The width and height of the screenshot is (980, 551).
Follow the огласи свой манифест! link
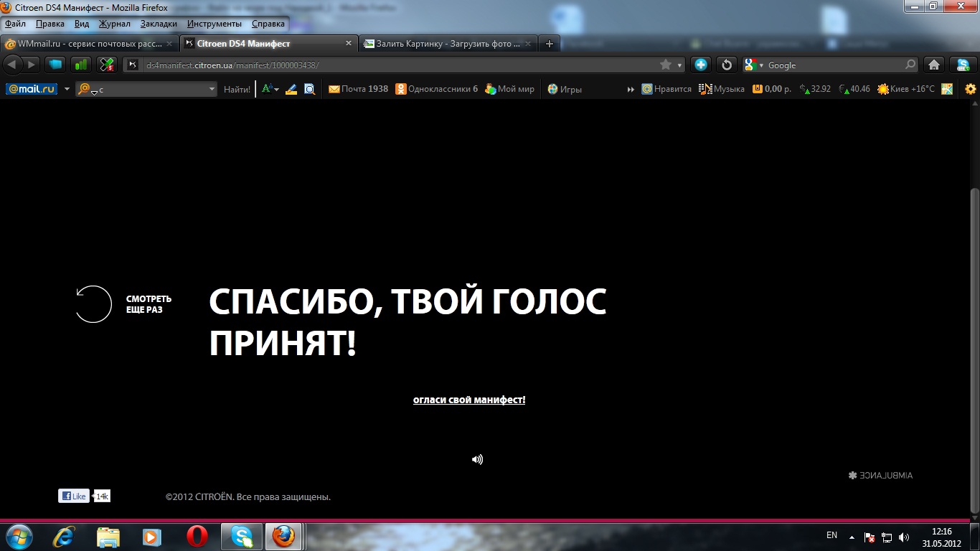point(469,400)
